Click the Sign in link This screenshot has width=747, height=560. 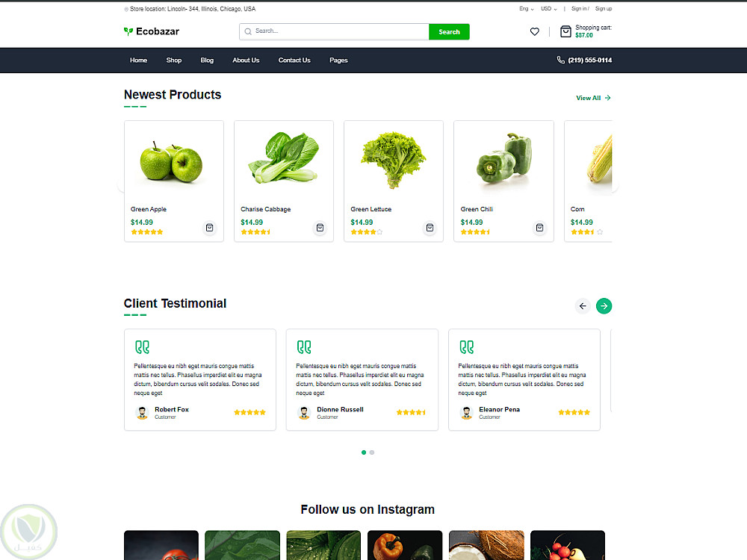(x=579, y=8)
